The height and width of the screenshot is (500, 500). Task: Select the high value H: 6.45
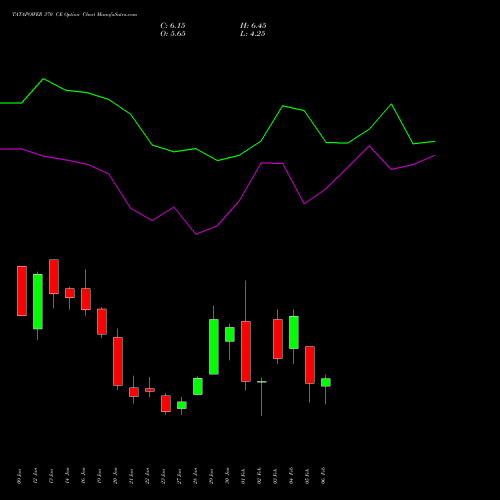[253, 26]
